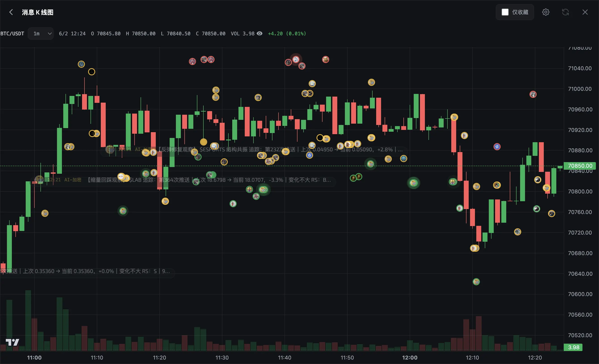
Task: Open the 1m interval dropdown
Action: pyautogui.click(x=41, y=34)
